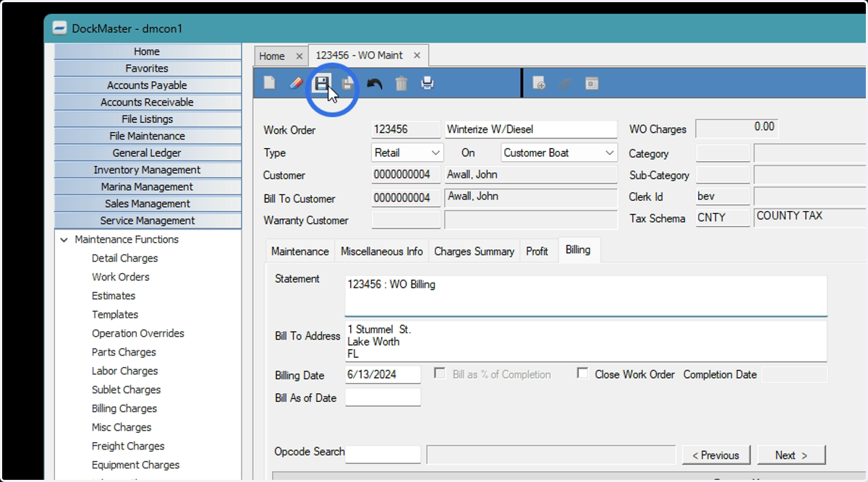Click the Next > button

[x=791, y=455]
